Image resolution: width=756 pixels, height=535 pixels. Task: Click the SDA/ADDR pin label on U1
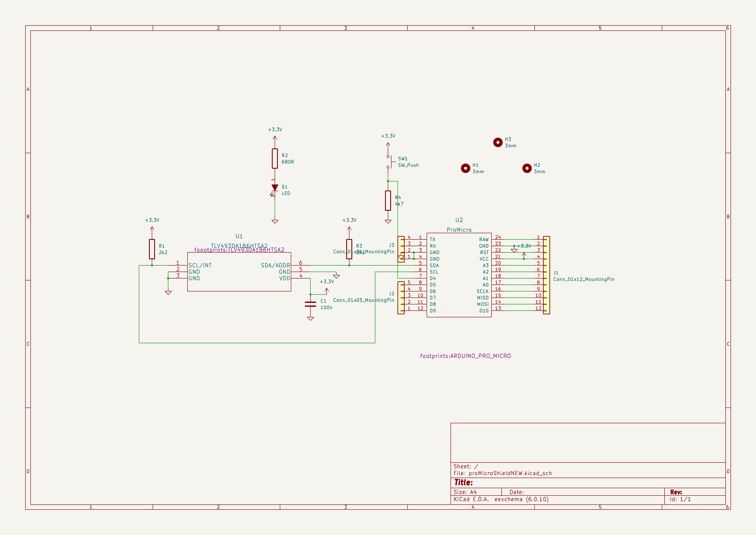click(275, 265)
